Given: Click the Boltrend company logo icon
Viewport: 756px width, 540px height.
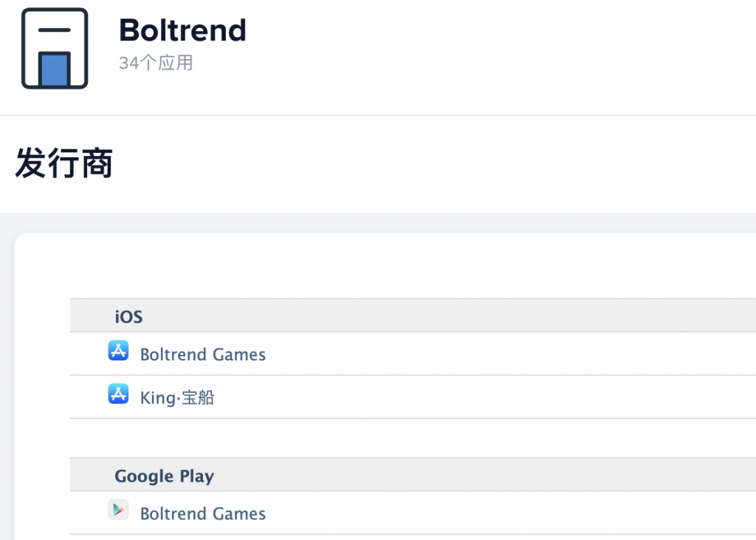Looking at the screenshot, I should pyautogui.click(x=55, y=49).
